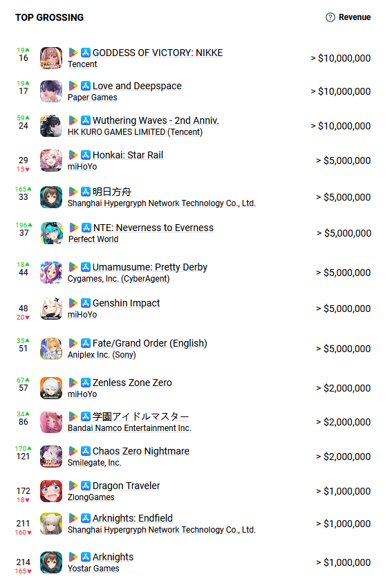Click Google Play icon beside Love and Deepspace
This screenshot has width=392, height=579.
point(73,86)
